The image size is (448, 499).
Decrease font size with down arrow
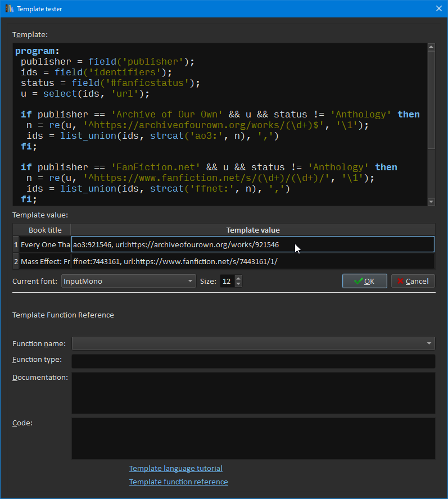coord(238,284)
